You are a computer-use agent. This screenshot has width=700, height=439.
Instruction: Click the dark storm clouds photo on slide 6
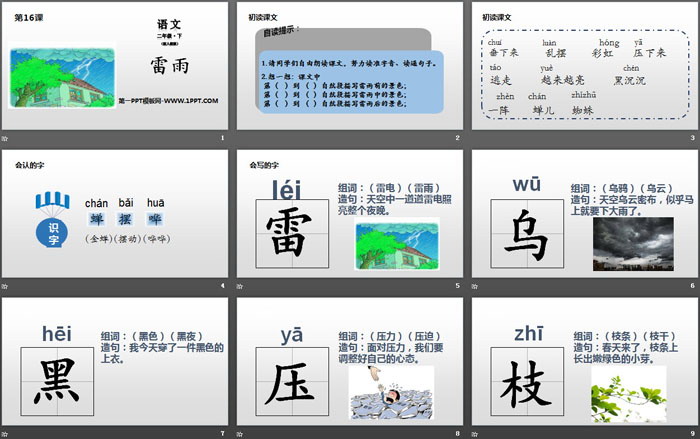[633, 244]
